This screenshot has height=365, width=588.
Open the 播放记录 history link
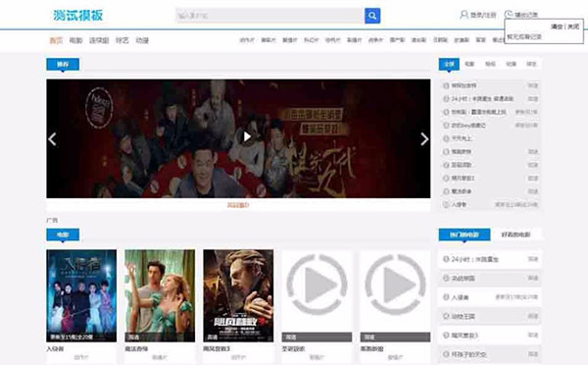pyautogui.click(x=526, y=15)
